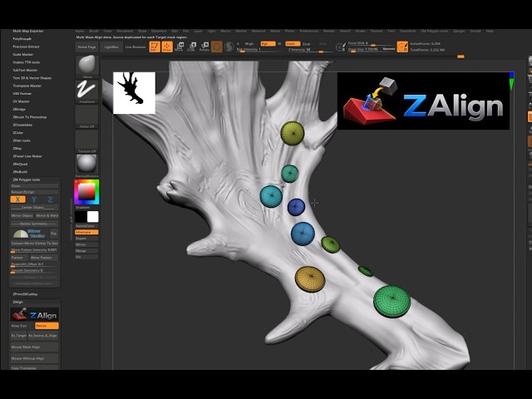Adjust the Move Flatten Intensity slider
Image resolution: width=532 pixels, height=399 pixels.
click(x=35, y=250)
